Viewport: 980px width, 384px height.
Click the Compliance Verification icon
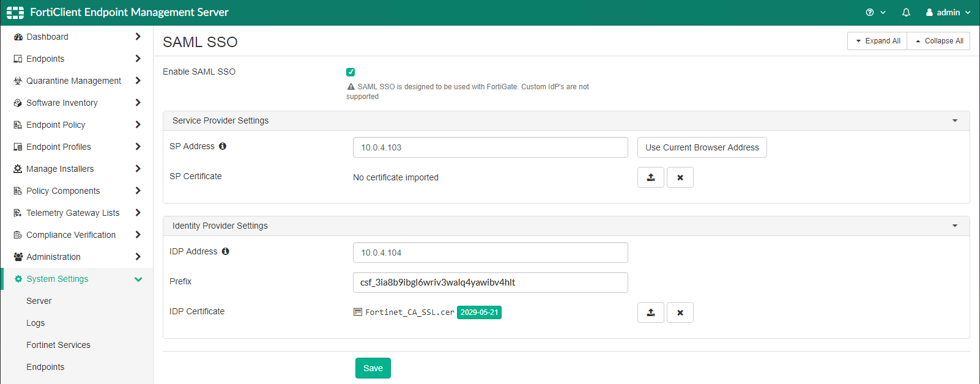18,235
